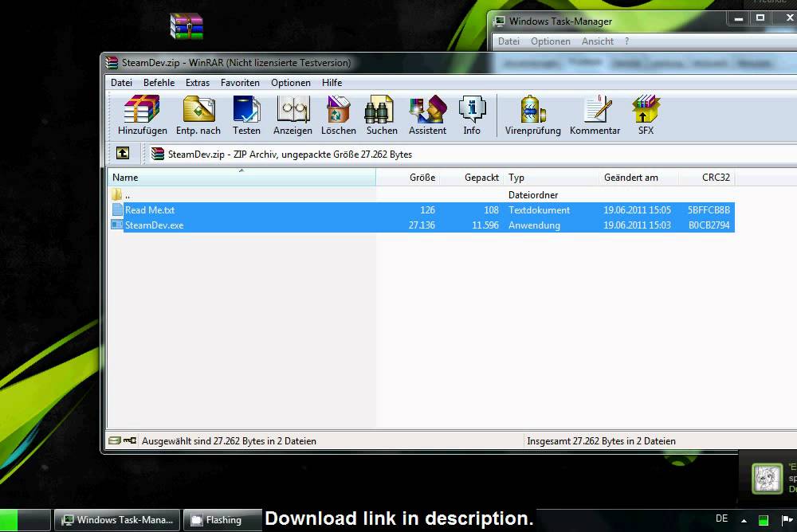Viewport: 797px width, 532px height.
Task: Sort by the Typ column header
Action: 551,178
